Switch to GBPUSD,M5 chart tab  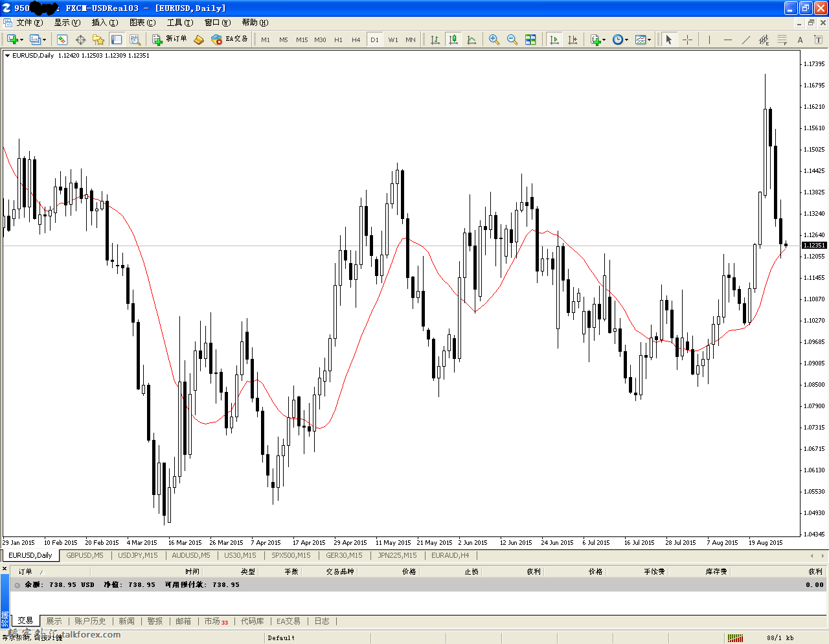click(x=85, y=555)
